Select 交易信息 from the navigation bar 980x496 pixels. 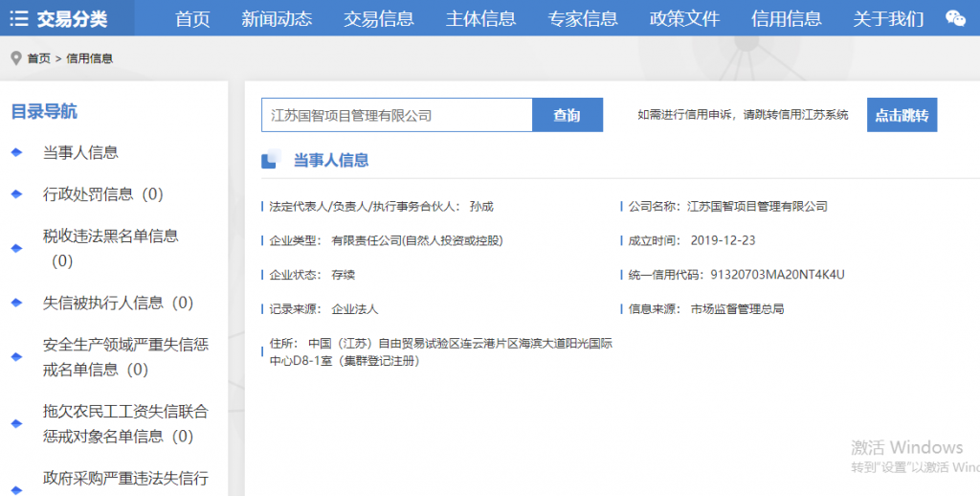[378, 18]
